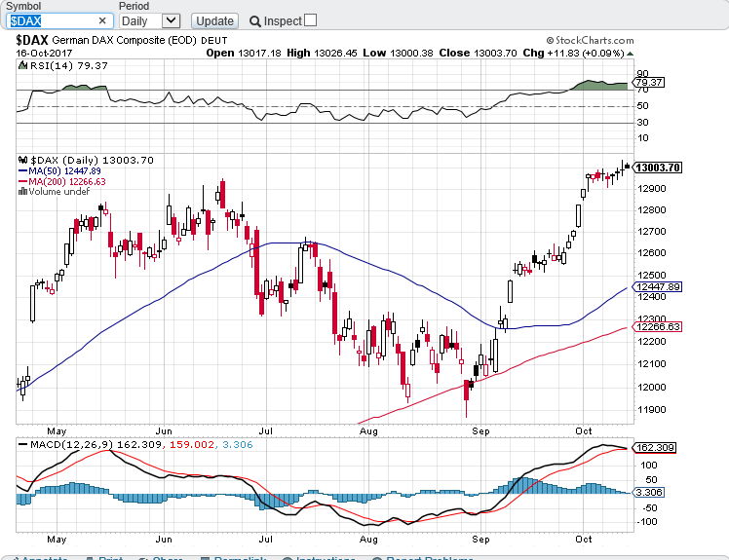Click the bold $DAX chart heading
Viewport: 729px width, 560px height.
coord(32,40)
